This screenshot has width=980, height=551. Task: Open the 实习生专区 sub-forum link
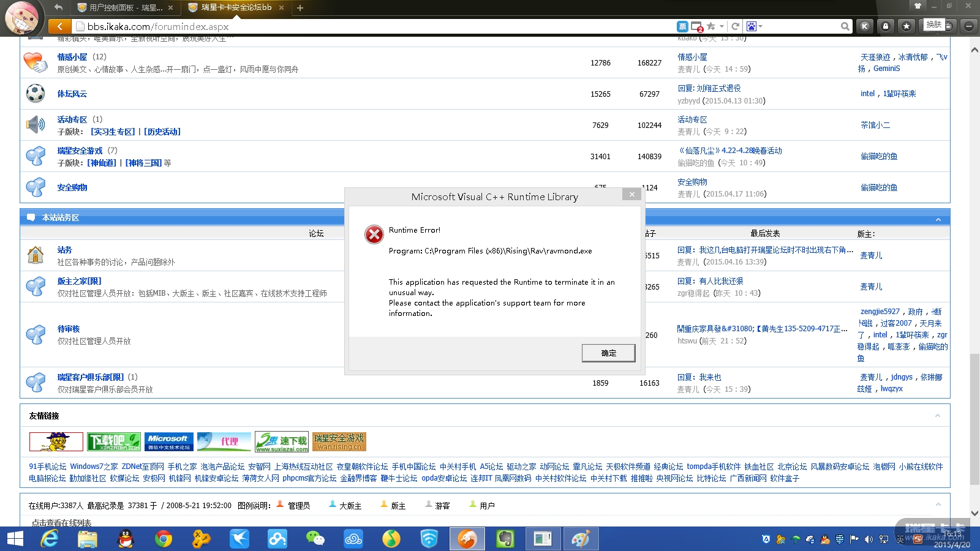(x=113, y=132)
